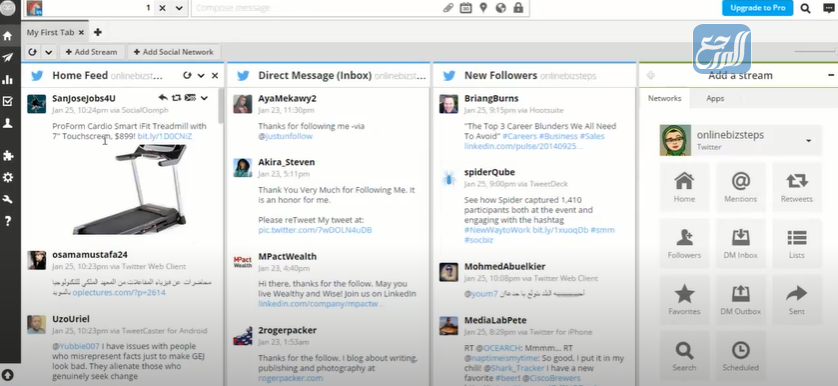The width and height of the screenshot is (838, 386).
Task: Click the #NewWaytoWork hashtag
Action: tap(497, 230)
